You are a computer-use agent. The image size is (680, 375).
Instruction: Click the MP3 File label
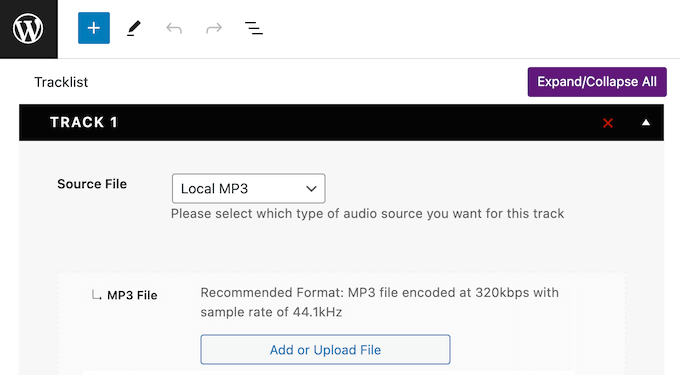[x=132, y=295]
